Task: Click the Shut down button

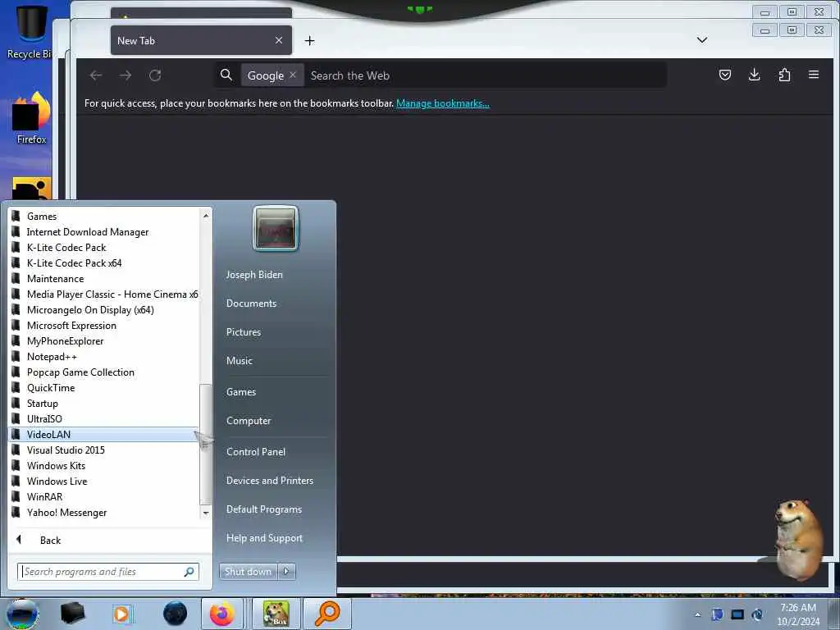Action: (x=248, y=572)
